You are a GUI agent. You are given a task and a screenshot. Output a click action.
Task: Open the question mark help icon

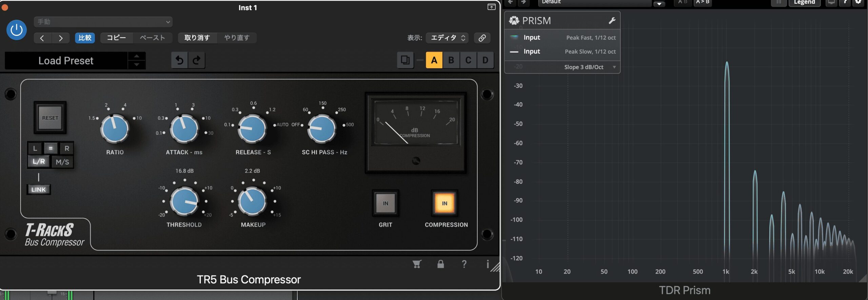click(464, 264)
